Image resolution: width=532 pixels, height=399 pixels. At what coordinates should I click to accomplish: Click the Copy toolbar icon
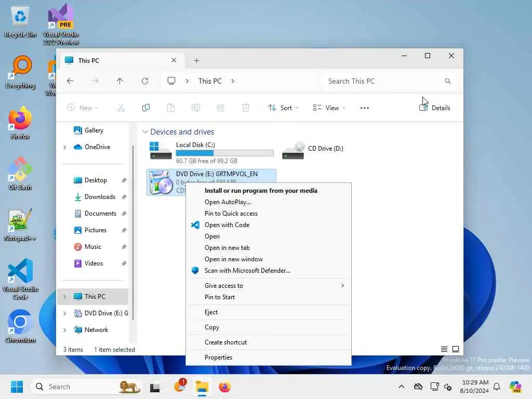(x=146, y=108)
